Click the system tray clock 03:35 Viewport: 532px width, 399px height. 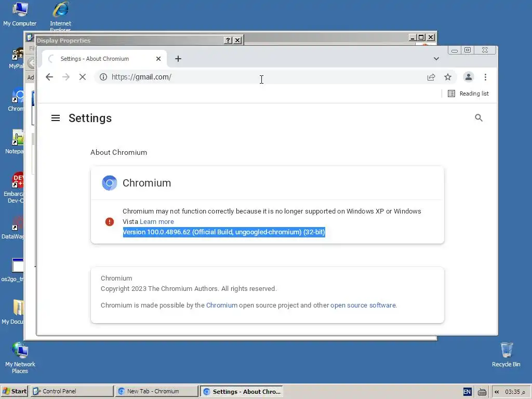click(x=515, y=392)
